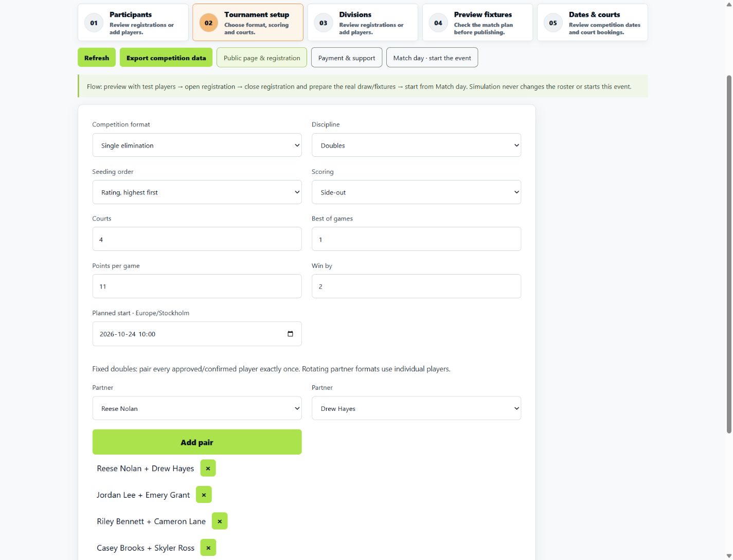Open the Preview fixtures step

click(477, 23)
